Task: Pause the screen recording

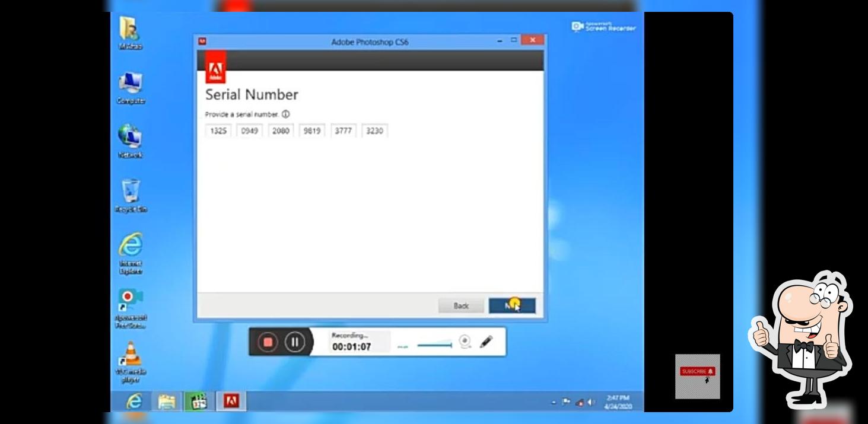Action: point(294,342)
